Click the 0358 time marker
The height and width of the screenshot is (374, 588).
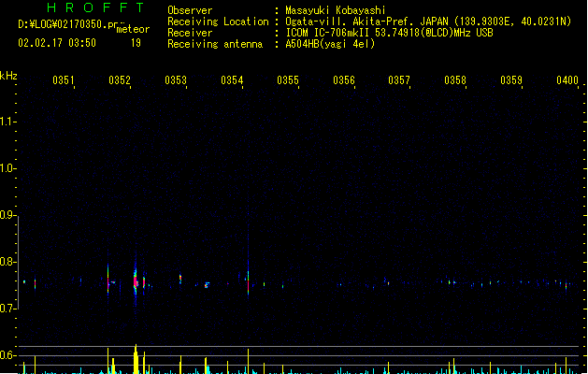[455, 80]
